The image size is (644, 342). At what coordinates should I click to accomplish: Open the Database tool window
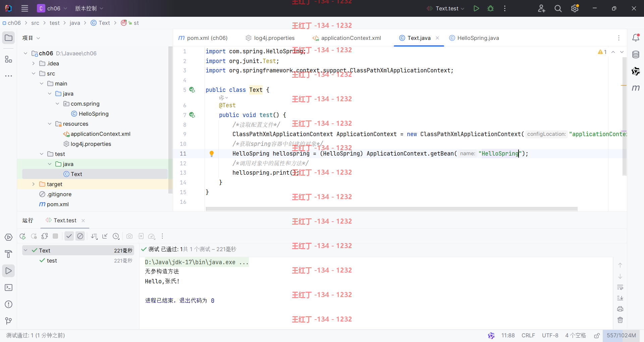[x=636, y=54]
